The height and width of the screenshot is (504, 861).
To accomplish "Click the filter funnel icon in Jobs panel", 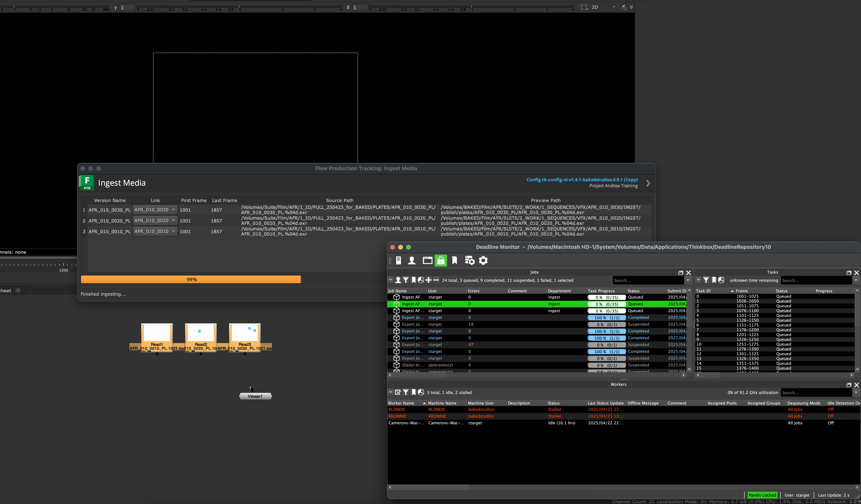I will (406, 280).
